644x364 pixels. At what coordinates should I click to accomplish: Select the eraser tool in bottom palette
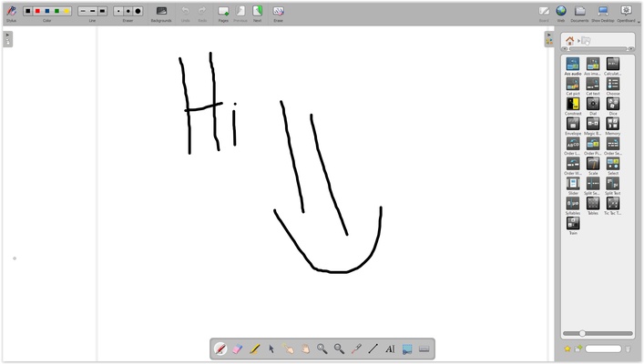[x=238, y=349]
